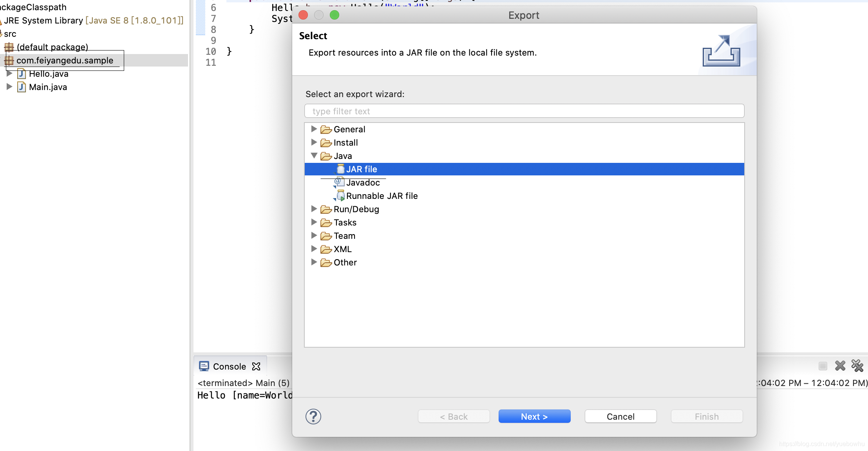Click the Remove Launch X icon
This screenshot has height=451, width=868.
click(840, 366)
